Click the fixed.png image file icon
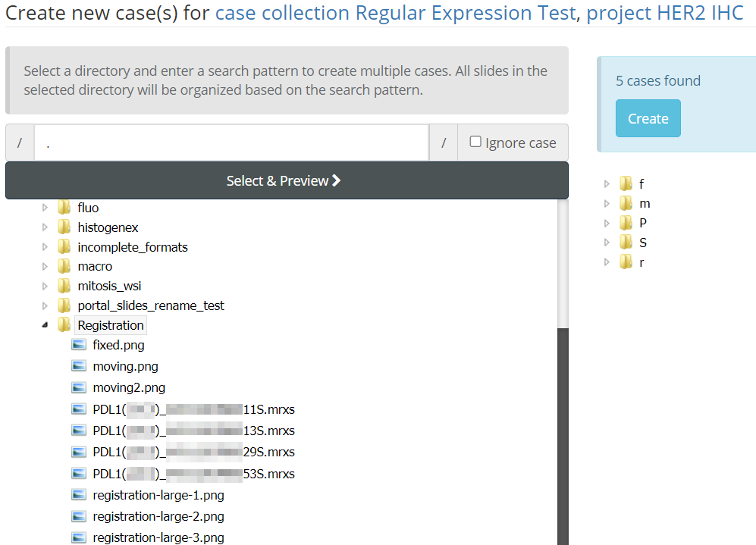Screen dimensions: 756x545 [79, 345]
